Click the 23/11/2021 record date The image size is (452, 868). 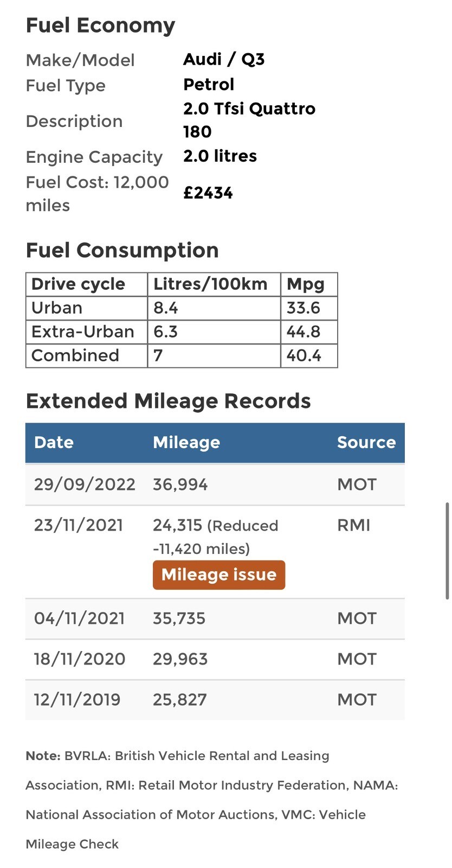[x=79, y=525]
